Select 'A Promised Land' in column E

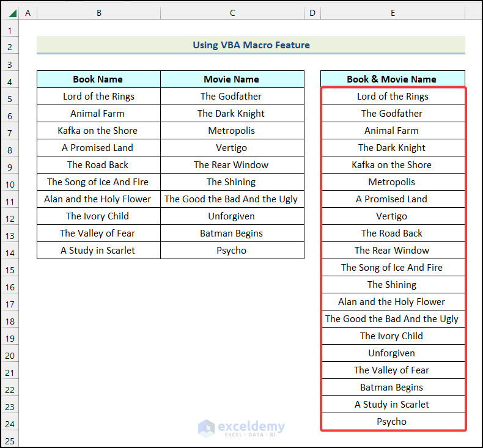(393, 199)
